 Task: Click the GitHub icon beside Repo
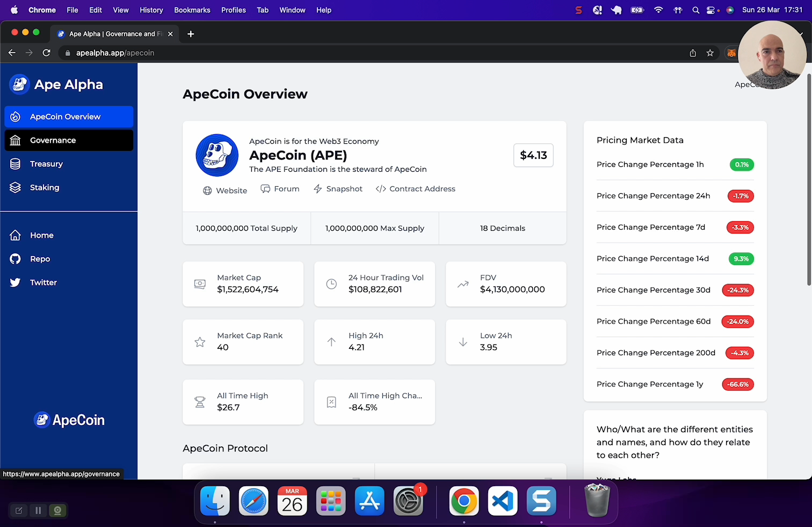16,259
